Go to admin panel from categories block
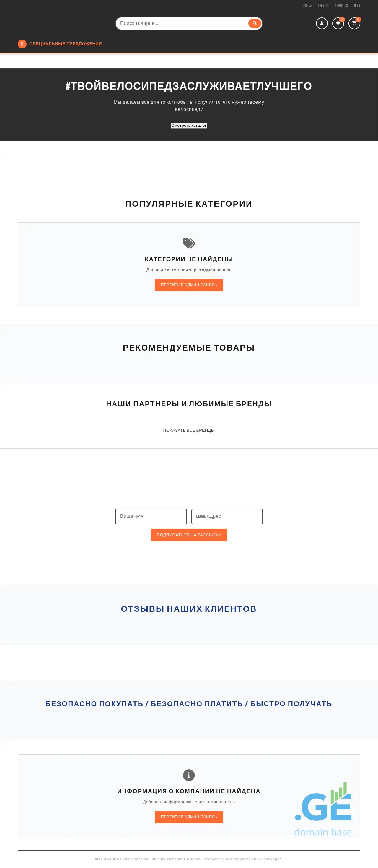Viewport: 378px width, 868px height. [x=189, y=285]
